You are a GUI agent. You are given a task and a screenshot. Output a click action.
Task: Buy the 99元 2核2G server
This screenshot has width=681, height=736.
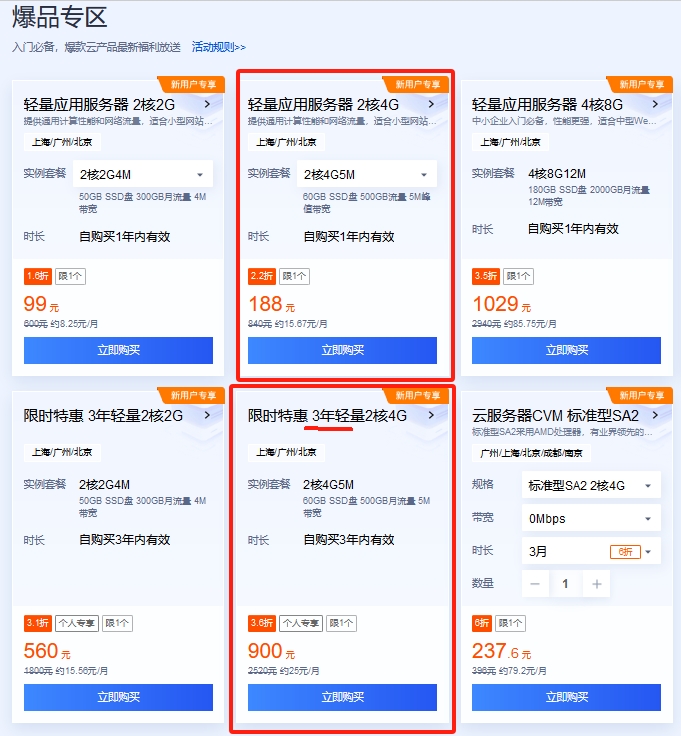click(118, 350)
